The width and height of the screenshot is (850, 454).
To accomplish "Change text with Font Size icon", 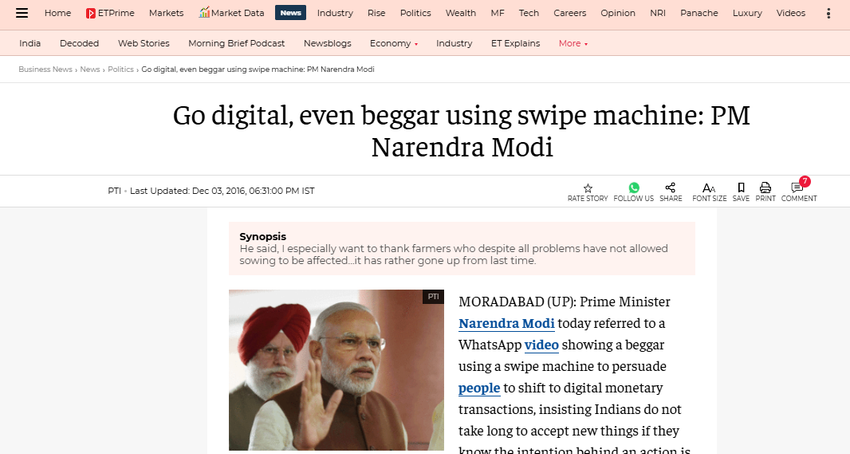I will pyautogui.click(x=709, y=188).
